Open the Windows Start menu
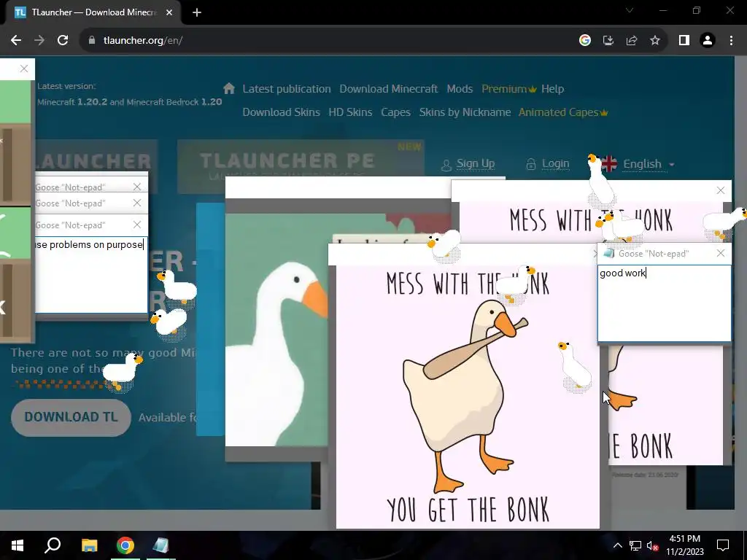 coord(18,545)
